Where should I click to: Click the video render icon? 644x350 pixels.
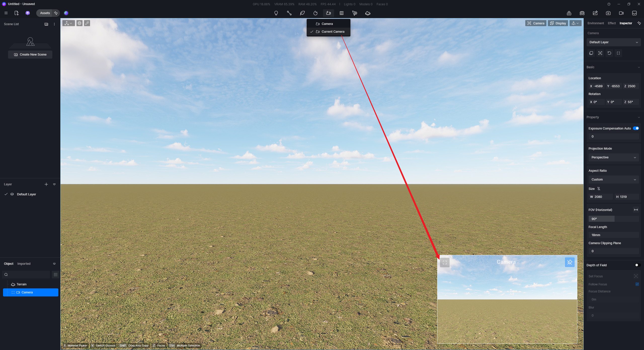[x=621, y=13]
